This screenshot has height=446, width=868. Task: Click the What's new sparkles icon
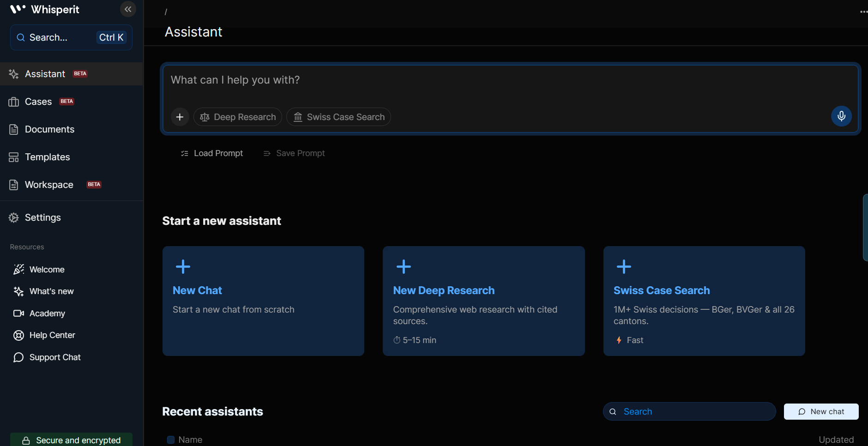tap(18, 291)
